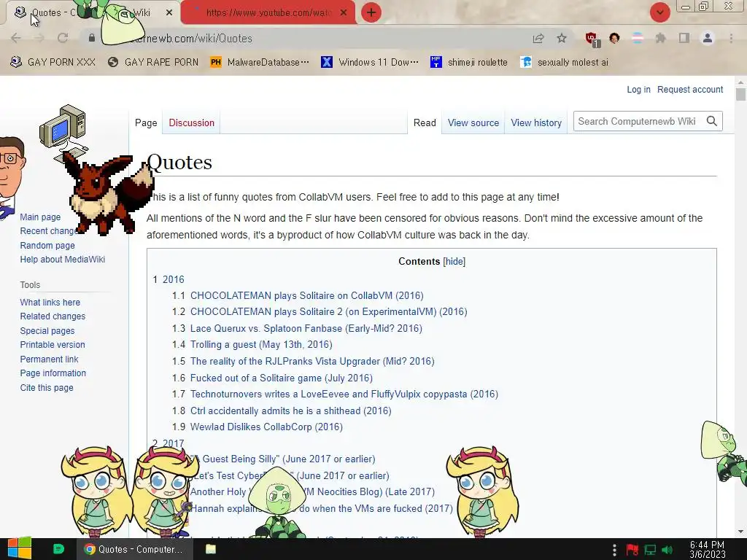This screenshot has height=560, width=747.
Task: Bookmark this page with the star icon
Action: [x=562, y=38]
